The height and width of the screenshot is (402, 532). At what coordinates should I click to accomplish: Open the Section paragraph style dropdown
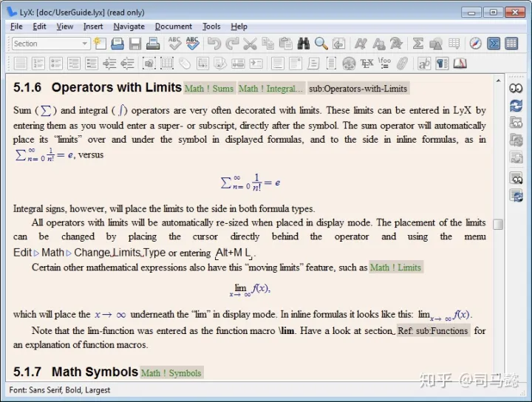[x=51, y=44]
